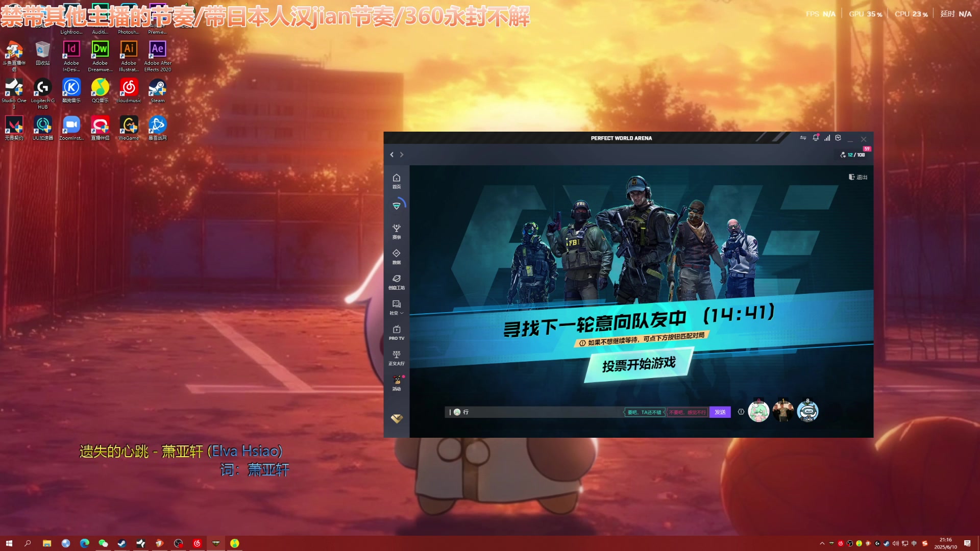This screenshot has height=551, width=980.
Task: Open WeChat from the taskbar
Action: click(103, 543)
